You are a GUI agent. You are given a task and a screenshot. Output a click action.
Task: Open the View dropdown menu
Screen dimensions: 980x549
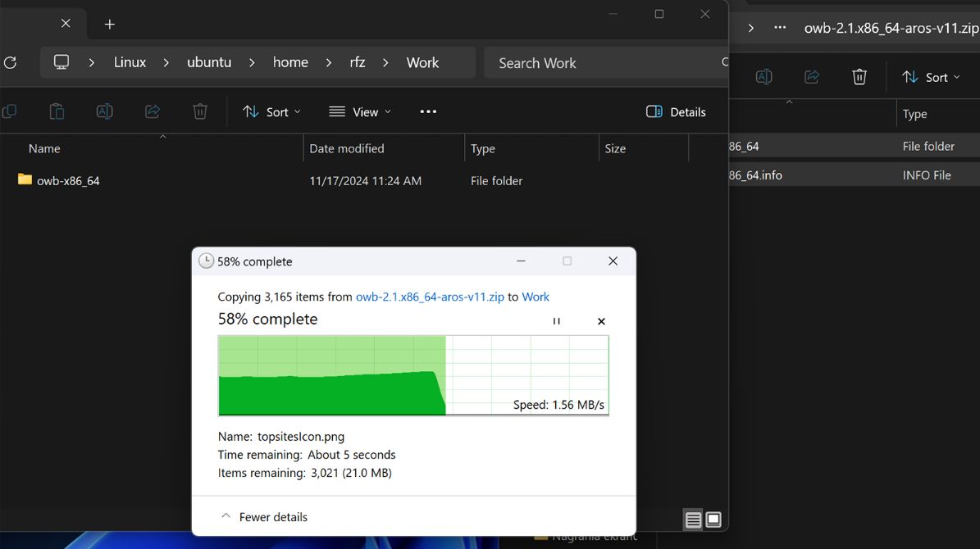point(360,111)
